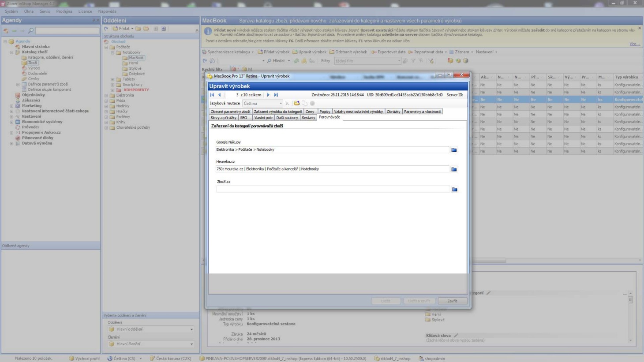Viewport: 644px width, 362px height.
Task: Expand the Elektronika department tree node
Action: (106, 95)
